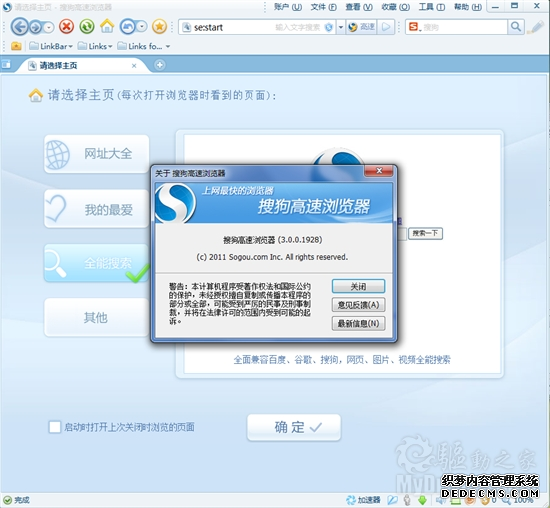Choose 我的最爱 as homepage option
Screen dimensions: 550x508
pos(96,209)
